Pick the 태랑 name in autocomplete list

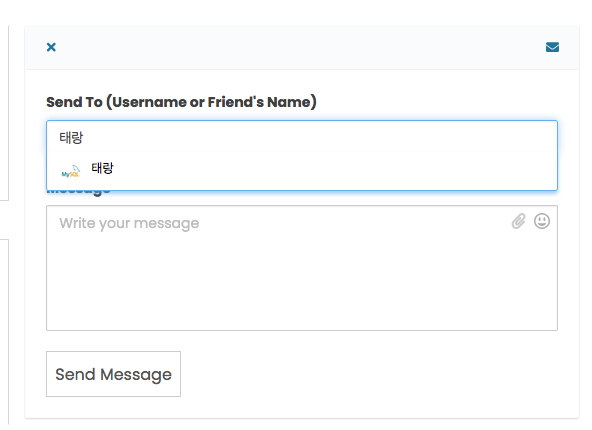coord(102,168)
